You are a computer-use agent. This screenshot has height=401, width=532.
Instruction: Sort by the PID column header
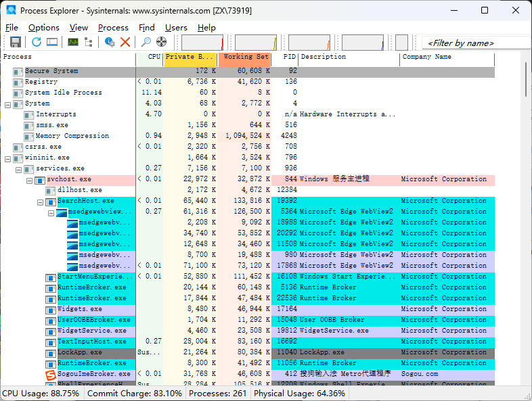click(285, 60)
